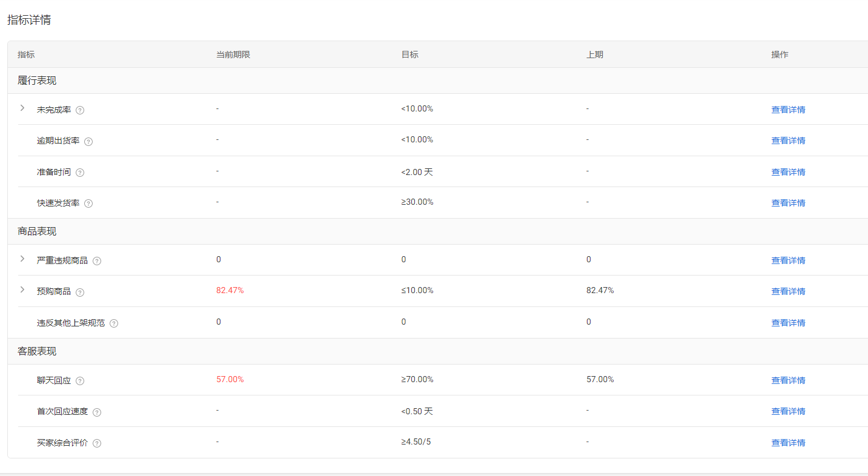Click help icon for 买家综合评价
The image size is (868, 476).
97,443
